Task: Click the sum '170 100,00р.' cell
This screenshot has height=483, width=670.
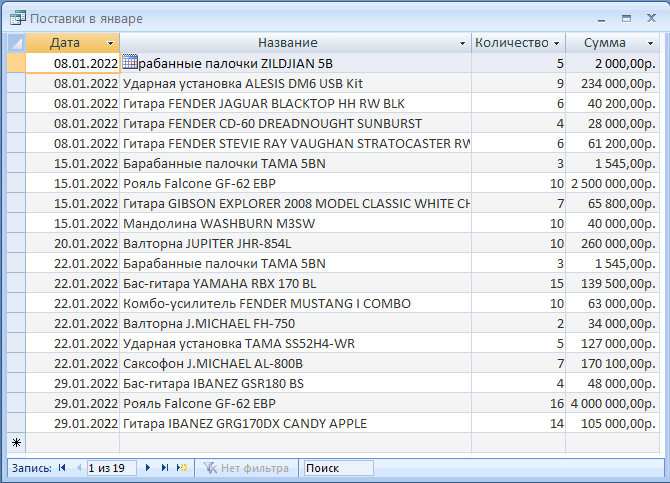Action: [x=612, y=363]
